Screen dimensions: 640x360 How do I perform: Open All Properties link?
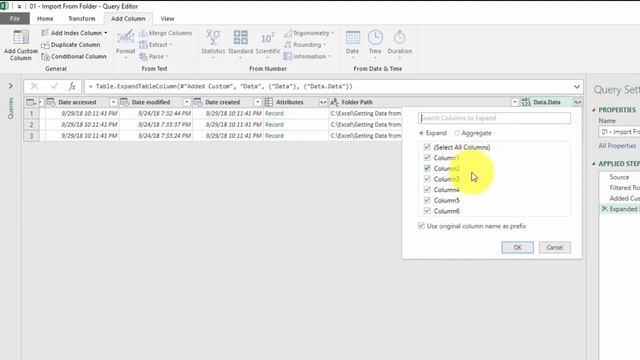pos(617,146)
